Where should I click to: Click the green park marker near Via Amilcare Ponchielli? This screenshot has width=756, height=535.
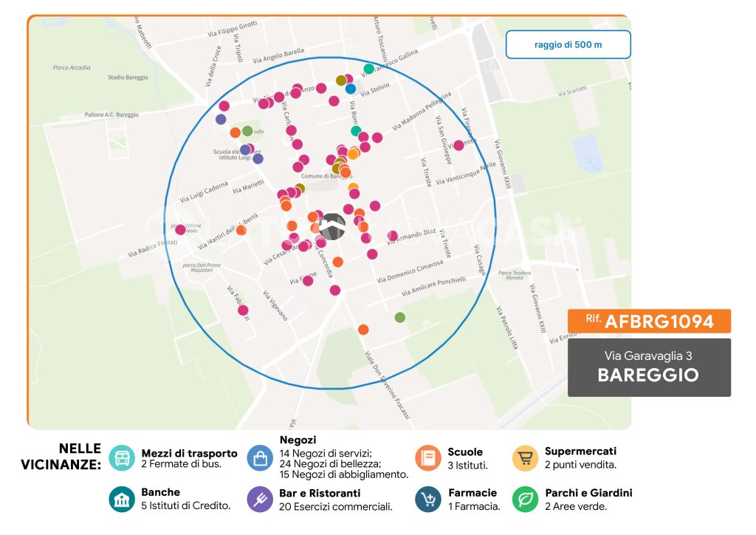click(399, 317)
